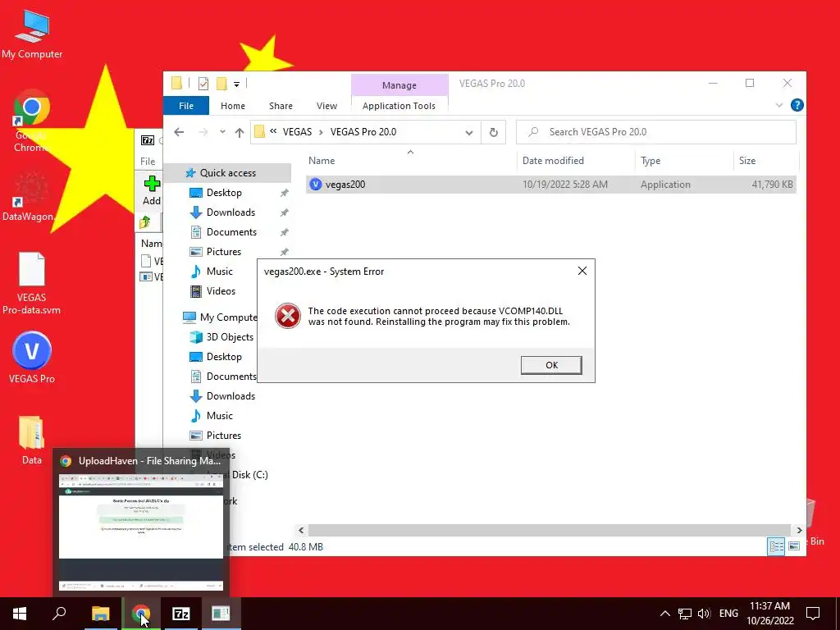Select the vegas200 application file
The image size is (840, 630).
pos(550,185)
